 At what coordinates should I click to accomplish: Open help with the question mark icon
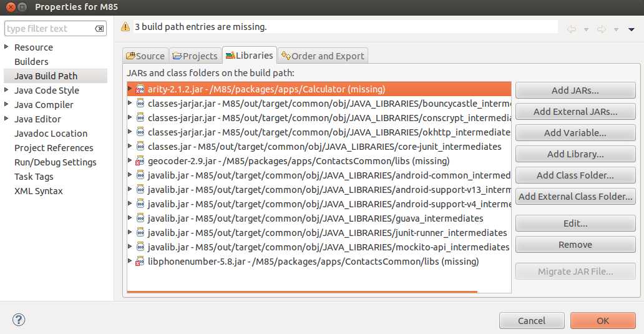[x=19, y=320]
